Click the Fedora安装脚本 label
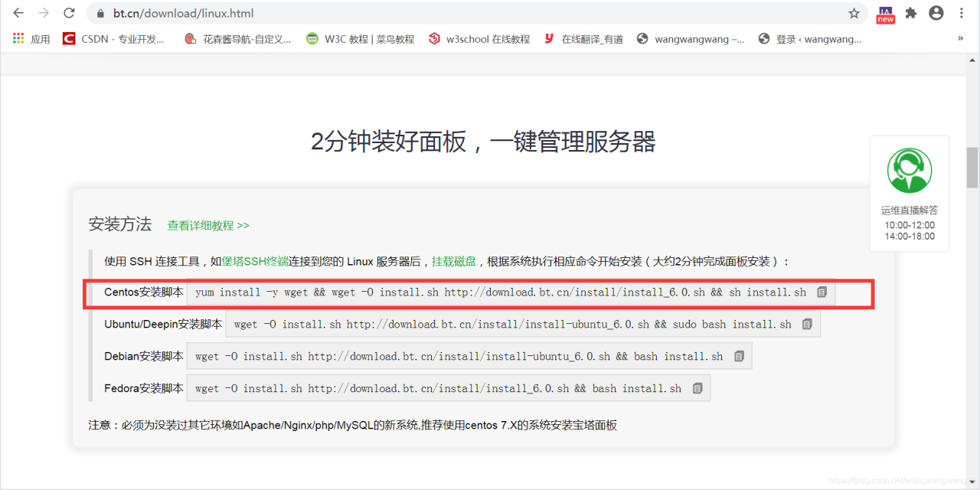This screenshot has width=980, height=490. click(144, 389)
